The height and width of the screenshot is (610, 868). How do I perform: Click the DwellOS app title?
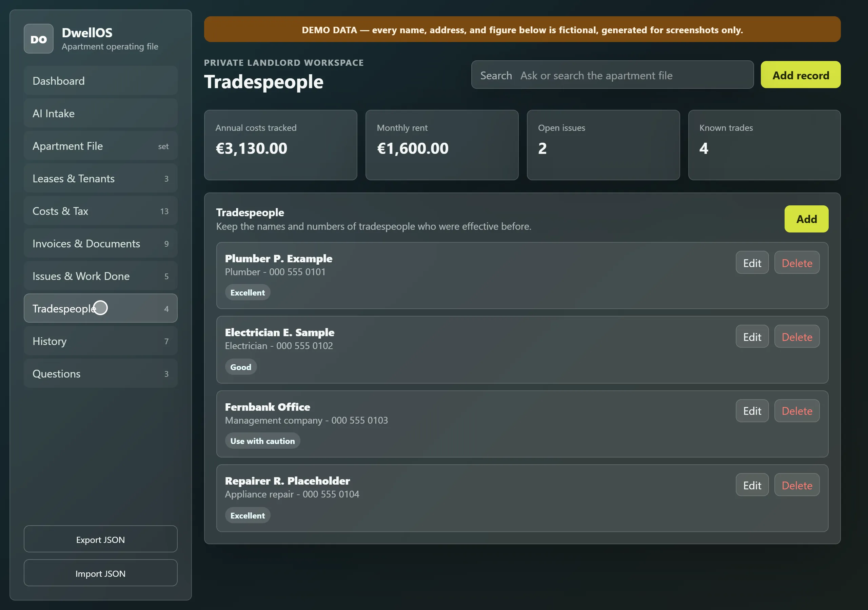coord(87,33)
